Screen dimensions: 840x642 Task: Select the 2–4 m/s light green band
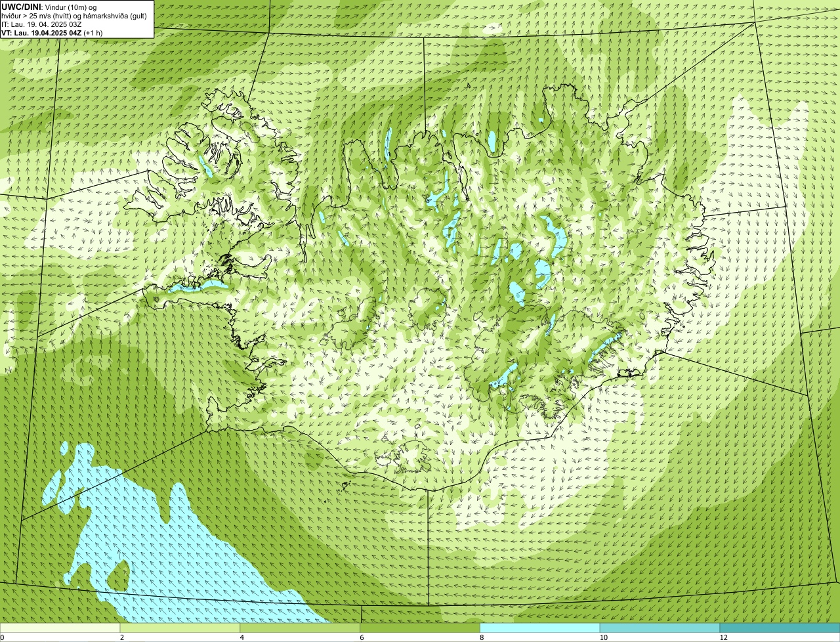coord(180,628)
